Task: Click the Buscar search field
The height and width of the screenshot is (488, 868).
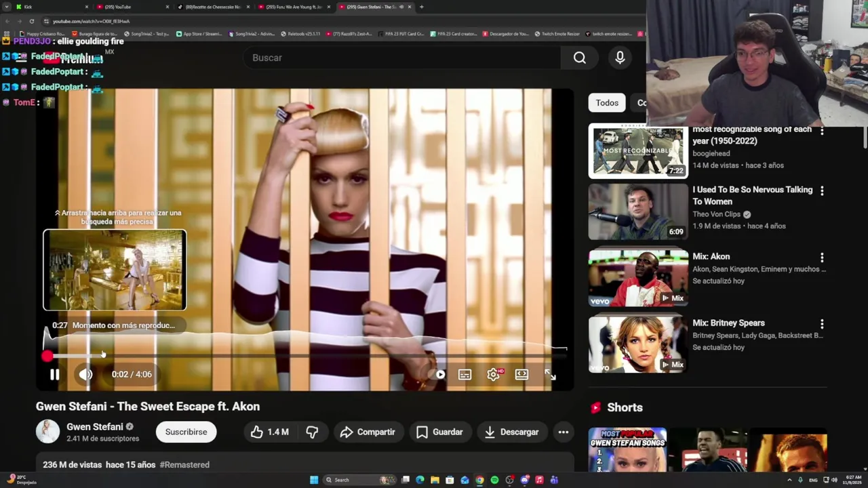Action: (x=403, y=58)
